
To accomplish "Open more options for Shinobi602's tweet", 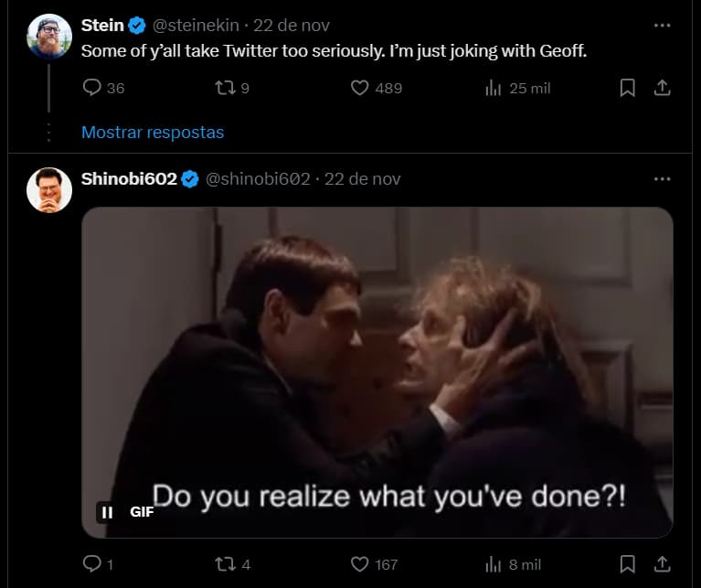I will [x=663, y=178].
